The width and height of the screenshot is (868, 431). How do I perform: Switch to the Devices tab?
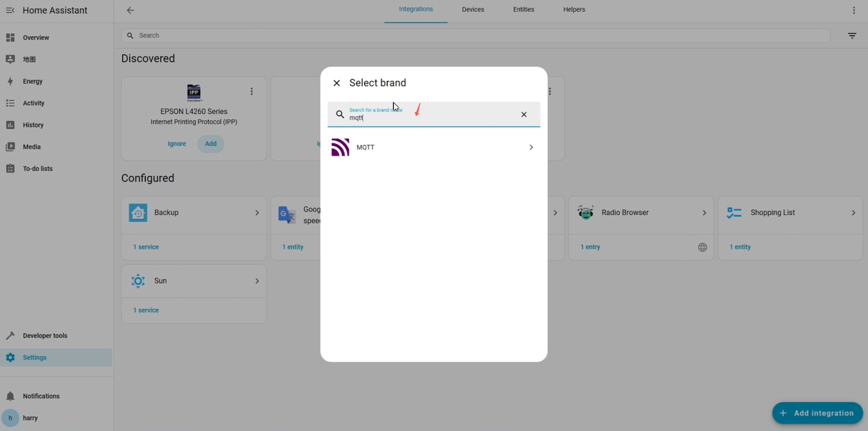click(473, 10)
